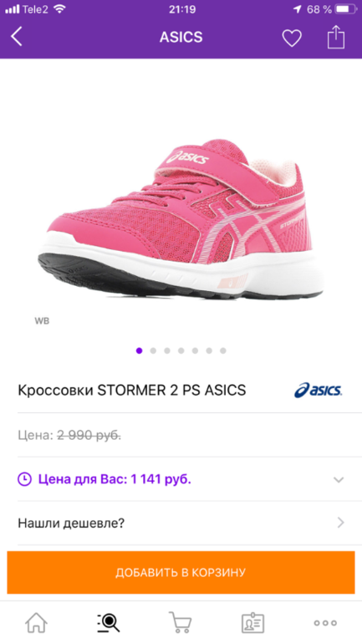The image size is (362, 644).
Task: Open the more options three-dots tab
Action: (325, 623)
